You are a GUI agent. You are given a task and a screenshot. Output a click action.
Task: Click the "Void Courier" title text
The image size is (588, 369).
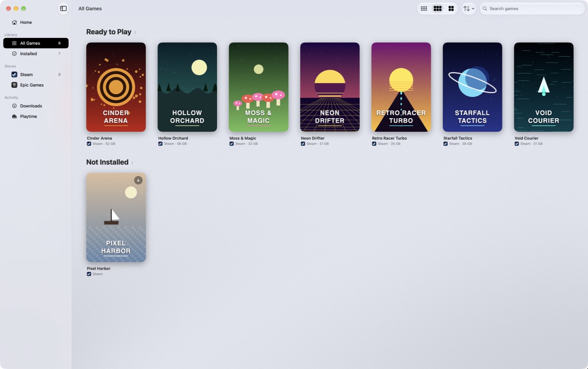point(526,138)
